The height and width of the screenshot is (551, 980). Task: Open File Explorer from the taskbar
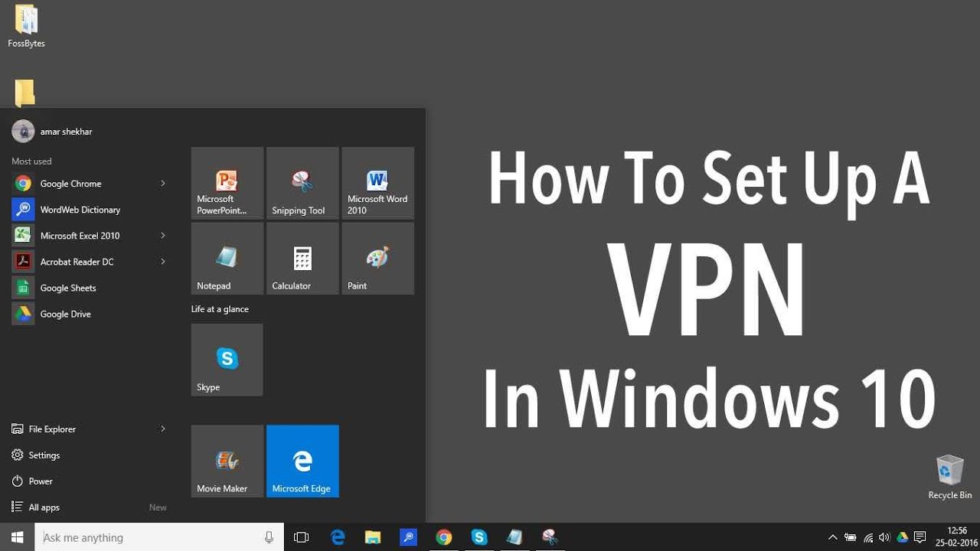pyautogui.click(x=373, y=537)
